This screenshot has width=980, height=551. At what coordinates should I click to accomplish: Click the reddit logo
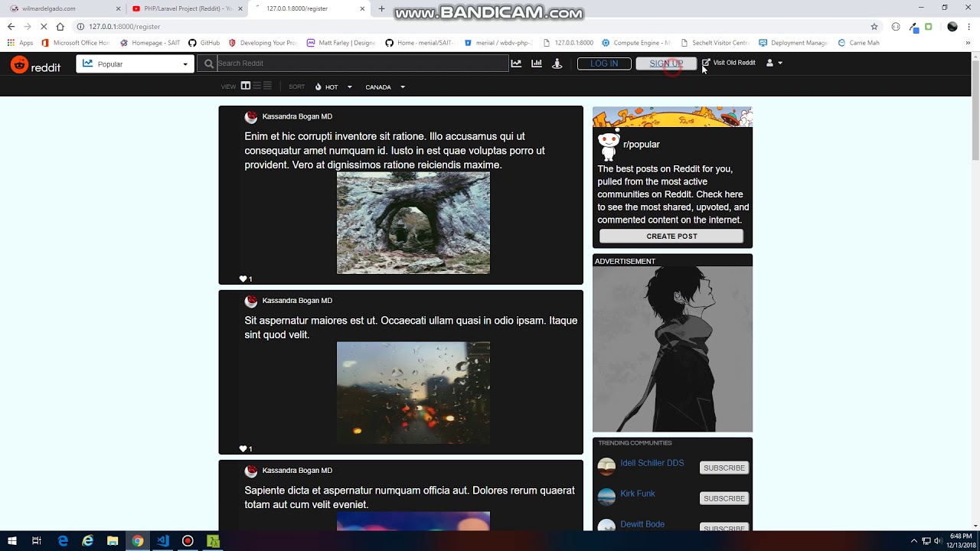point(35,65)
